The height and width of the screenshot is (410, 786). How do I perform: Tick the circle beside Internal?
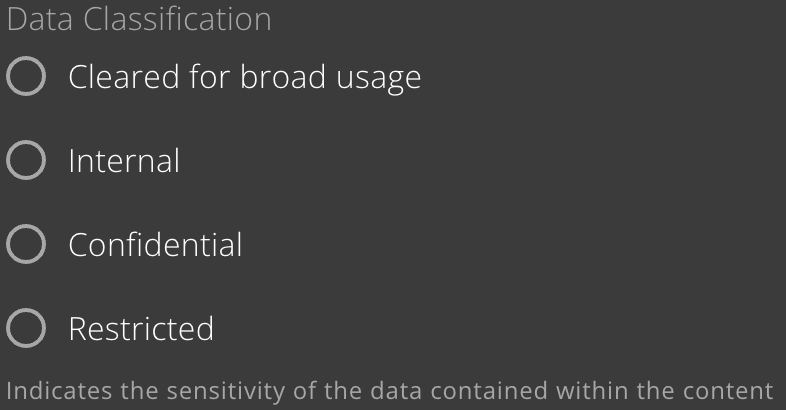(26, 160)
